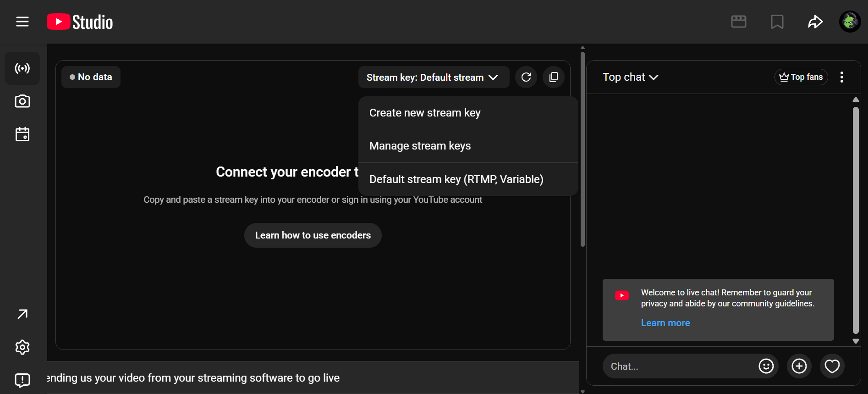Click the heart reaction icon

point(832,366)
